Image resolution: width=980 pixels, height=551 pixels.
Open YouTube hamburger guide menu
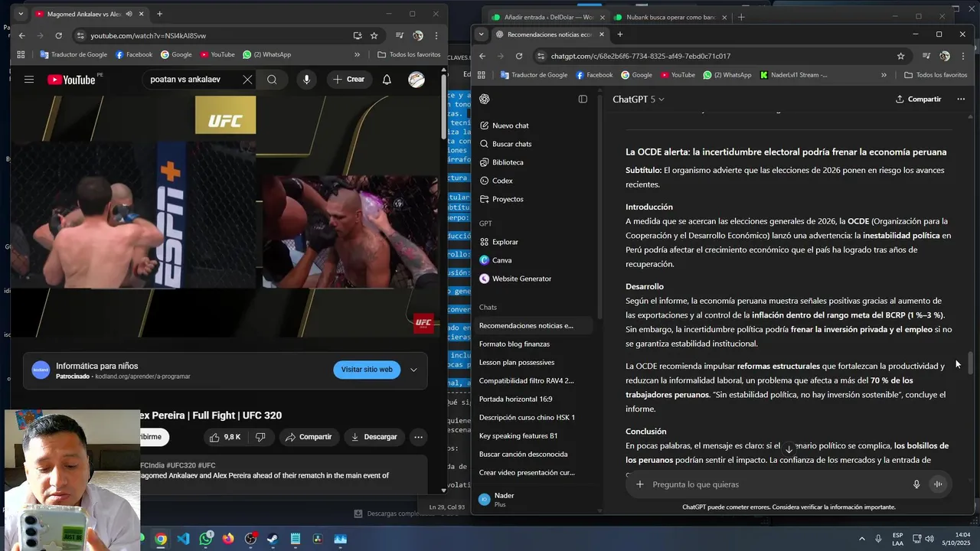pos(29,80)
